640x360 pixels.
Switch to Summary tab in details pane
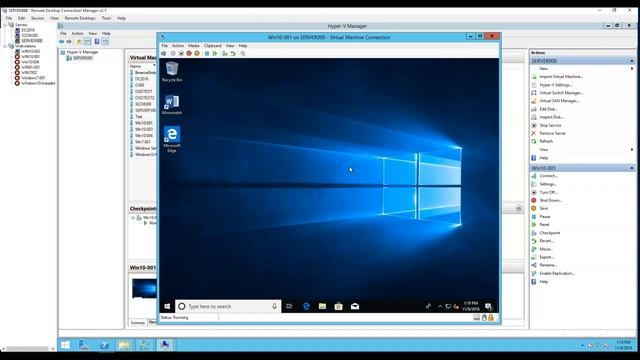[x=138, y=322]
